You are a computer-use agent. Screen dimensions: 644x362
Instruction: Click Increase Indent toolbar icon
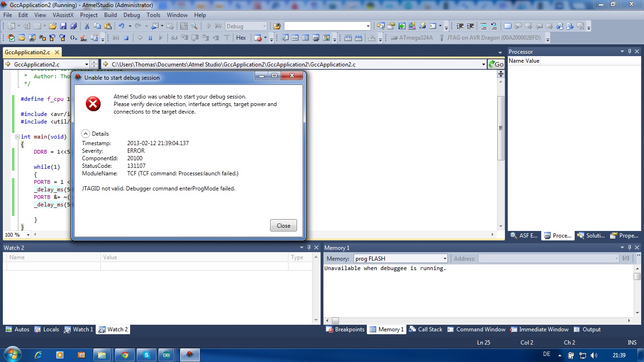pos(471,26)
